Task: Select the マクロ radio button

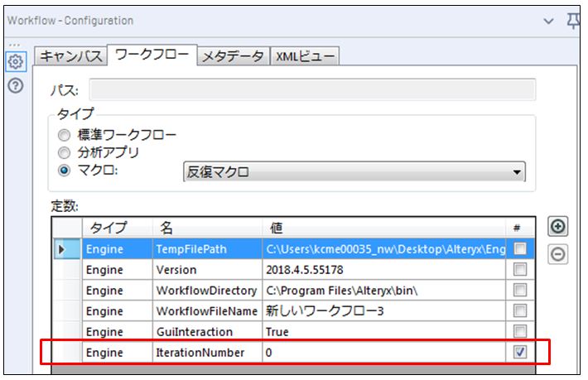Action: tap(63, 171)
